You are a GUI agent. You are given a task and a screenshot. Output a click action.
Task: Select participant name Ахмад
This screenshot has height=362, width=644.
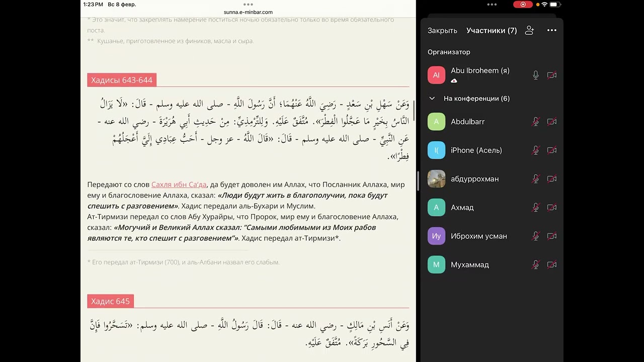pos(462,208)
